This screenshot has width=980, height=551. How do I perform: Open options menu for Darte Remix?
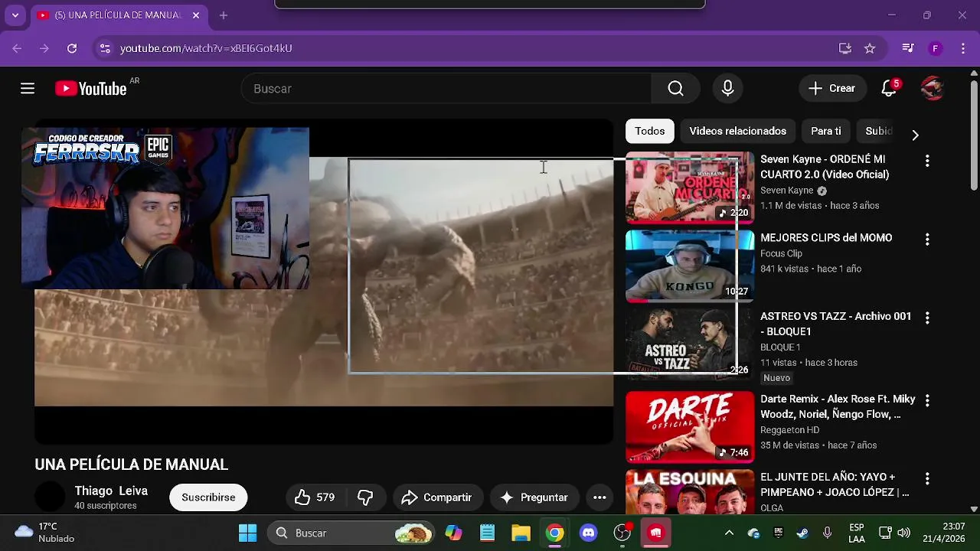pos(927,400)
